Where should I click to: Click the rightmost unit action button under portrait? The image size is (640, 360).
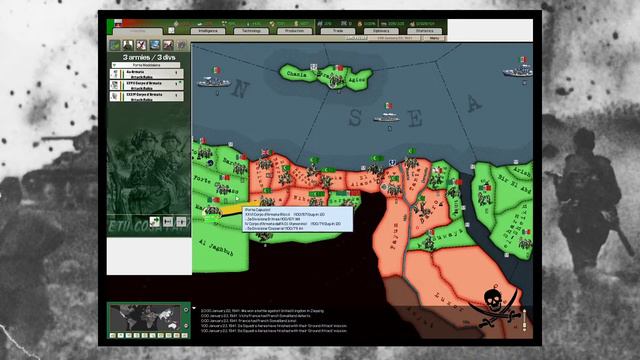(x=181, y=222)
